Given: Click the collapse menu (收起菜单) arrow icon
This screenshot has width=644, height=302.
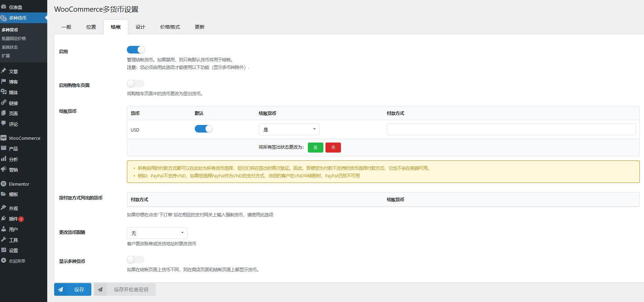Looking at the screenshot, I should click(x=4, y=261).
